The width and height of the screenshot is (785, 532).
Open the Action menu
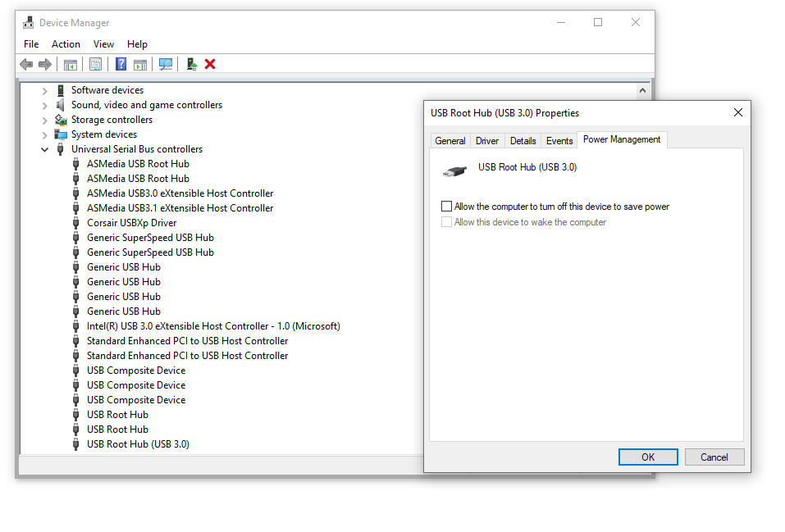pyautogui.click(x=66, y=44)
